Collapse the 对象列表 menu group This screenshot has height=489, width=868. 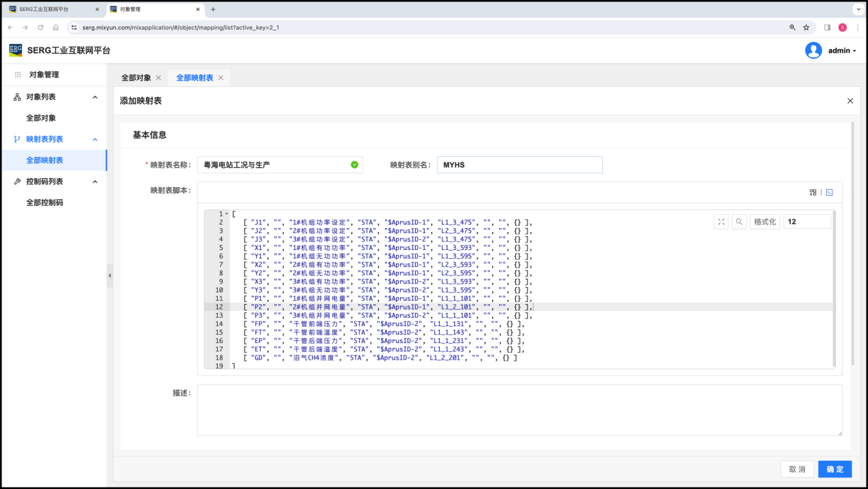coord(95,97)
